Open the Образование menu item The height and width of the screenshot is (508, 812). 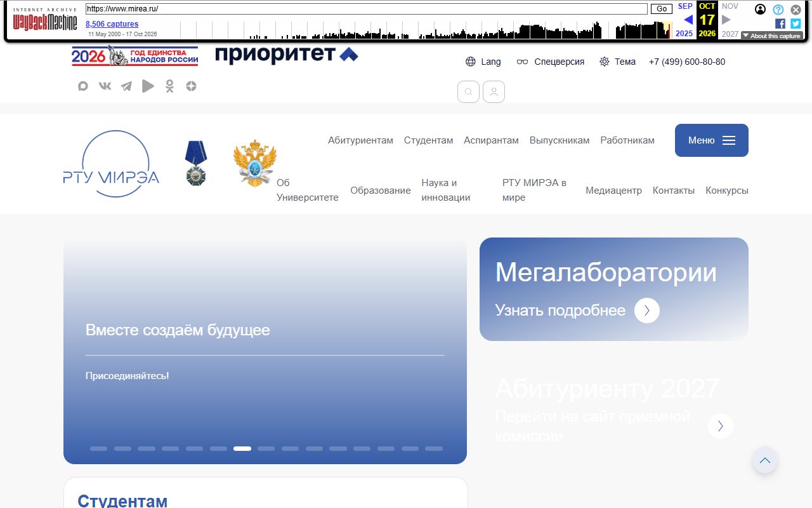(381, 190)
